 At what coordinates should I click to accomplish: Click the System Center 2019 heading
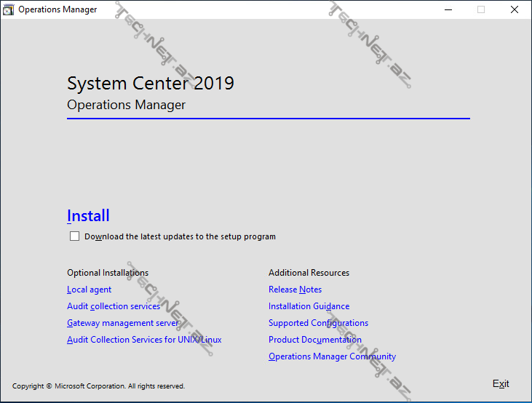(151, 83)
